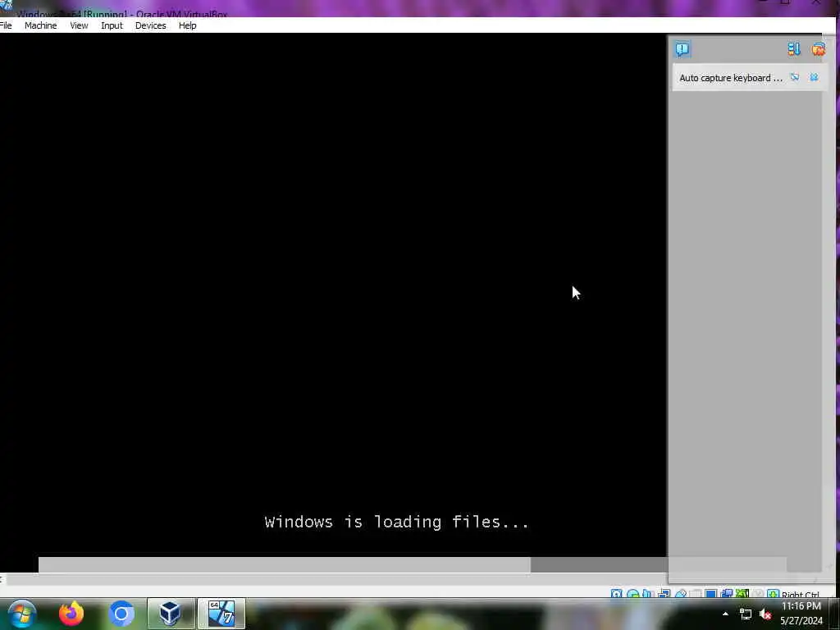
Task: Click the recording status bar indicator
Action: (x=727, y=594)
